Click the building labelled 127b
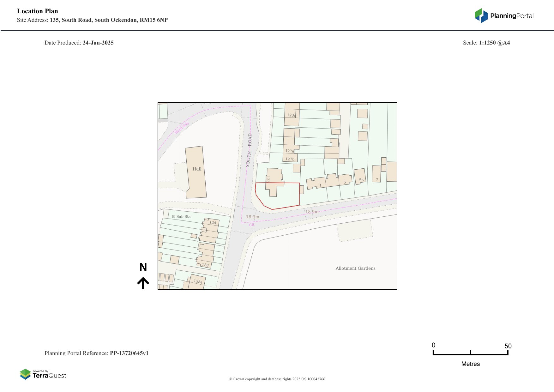This screenshot has height=392, width=554. tap(290, 158)
